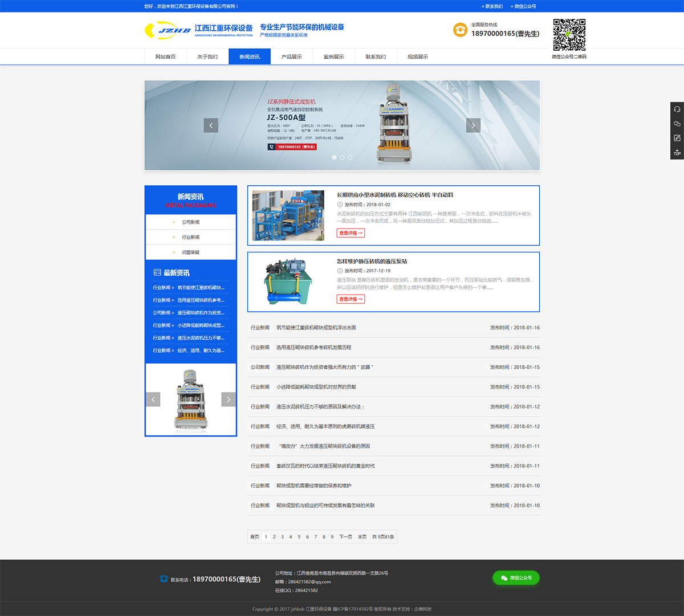Click 查看详情 for the hydraulic pump article
The width and height of the screenshot is (684, 616).
[x=351, y=299]
